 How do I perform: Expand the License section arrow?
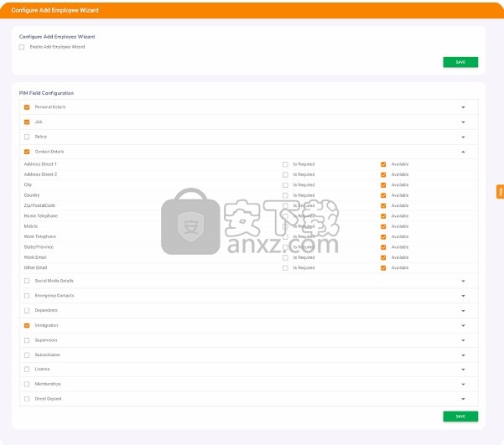463,370
